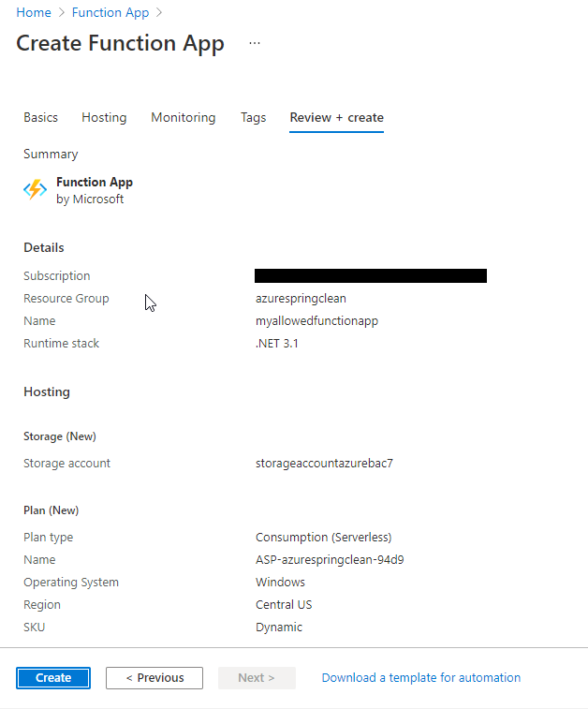Click the ASP-azurespringclean-94d9 plan name
The width and height of the screenshot is (588, 709).
[330, 560]
